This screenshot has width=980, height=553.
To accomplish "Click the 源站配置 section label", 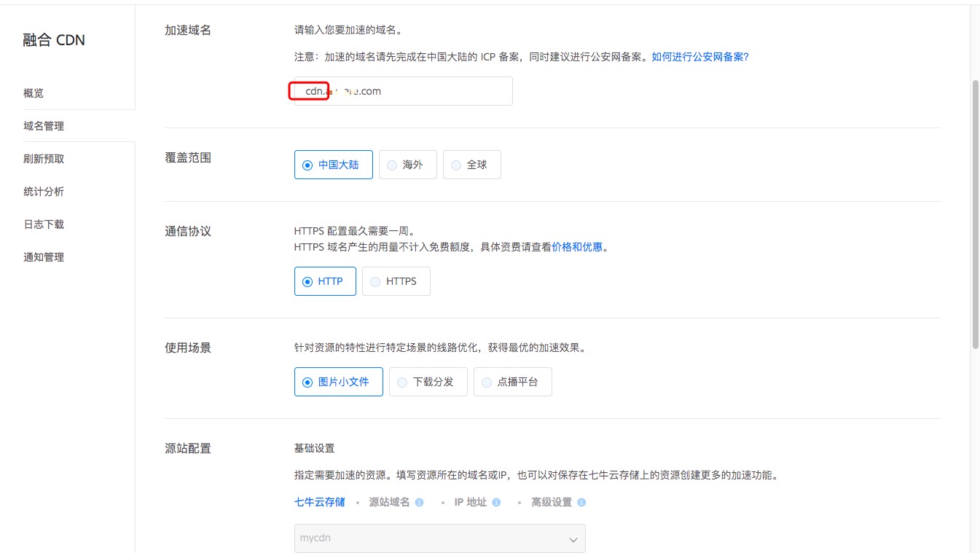I will coord(188,448).
